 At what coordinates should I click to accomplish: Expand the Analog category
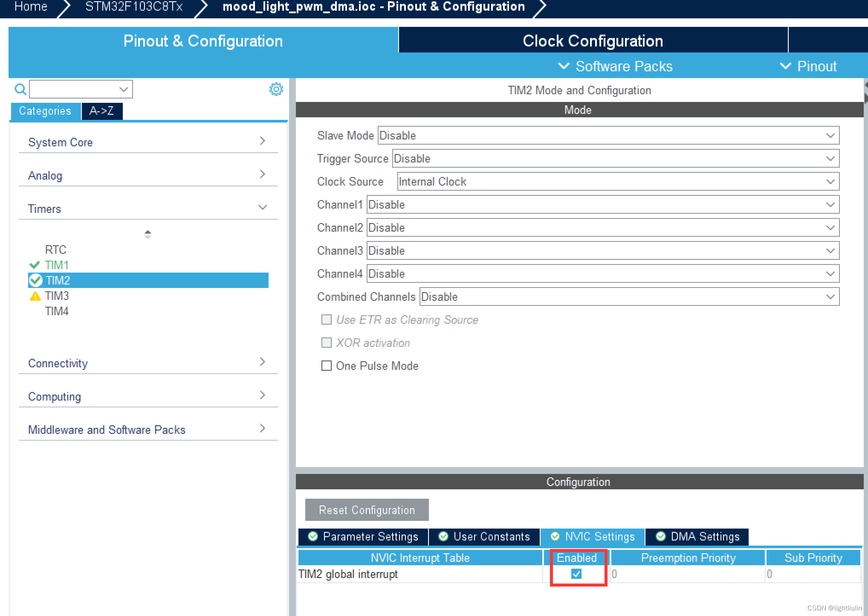[x=148, y=175]
